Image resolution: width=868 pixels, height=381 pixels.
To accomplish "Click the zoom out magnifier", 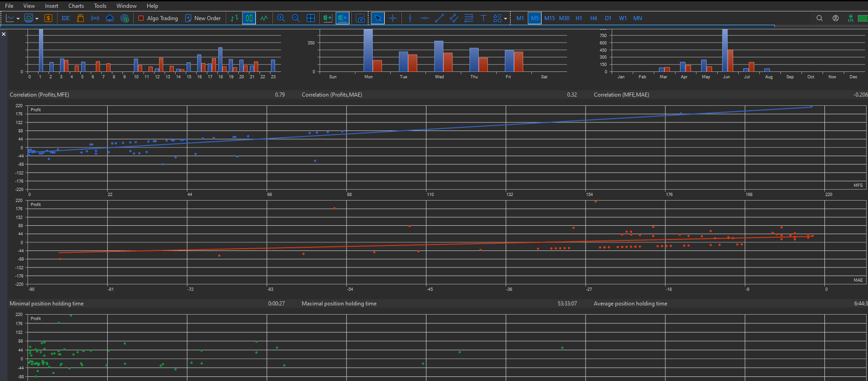I will tap(296, 18).
